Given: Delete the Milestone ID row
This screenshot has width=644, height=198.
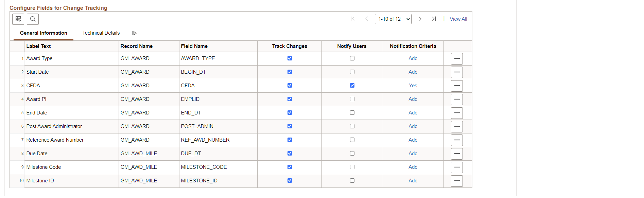Looking at the screenshot, I should tap(457, 181).
